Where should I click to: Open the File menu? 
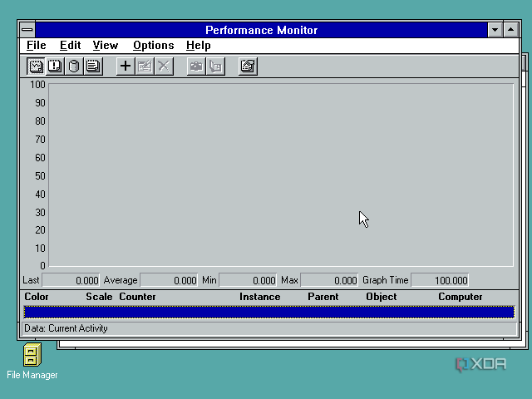click(x=37, y=46)
